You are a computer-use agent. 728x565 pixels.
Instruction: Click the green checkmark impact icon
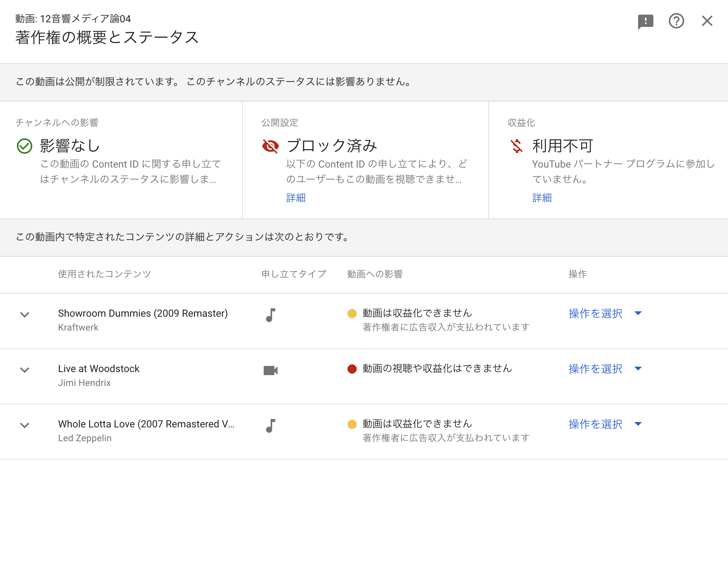click(x=25, y=146)
